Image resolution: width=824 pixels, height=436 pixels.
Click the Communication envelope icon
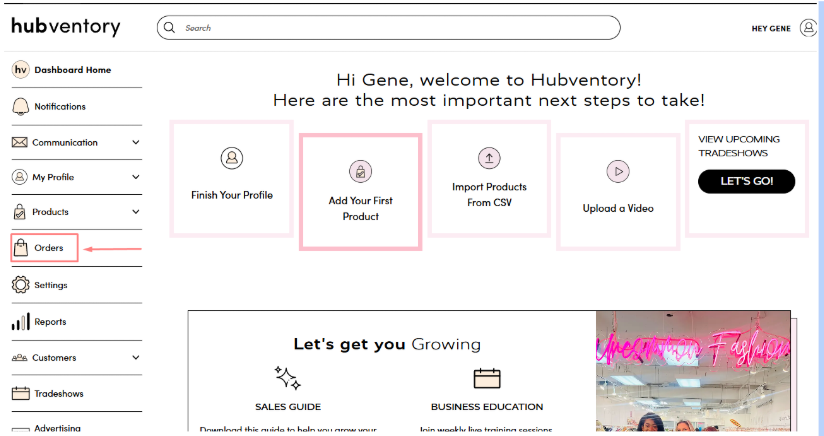click(x=19, y=142)
